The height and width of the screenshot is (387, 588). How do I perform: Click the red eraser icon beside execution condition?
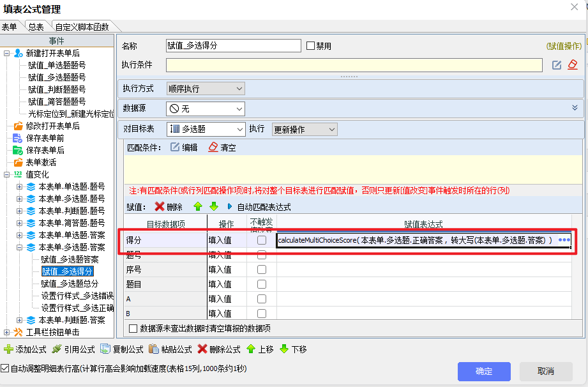point(573,65)
